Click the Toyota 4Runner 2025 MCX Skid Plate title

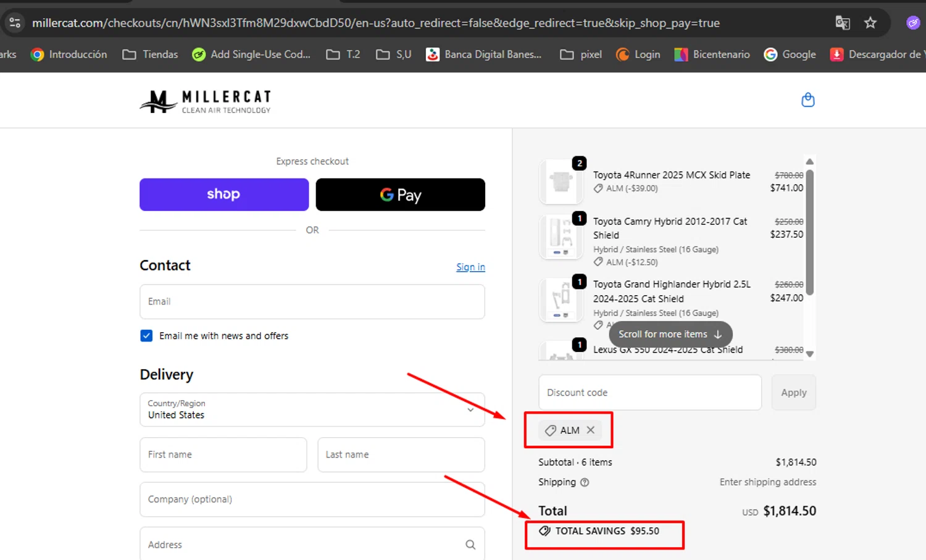(x=672, y=175)
